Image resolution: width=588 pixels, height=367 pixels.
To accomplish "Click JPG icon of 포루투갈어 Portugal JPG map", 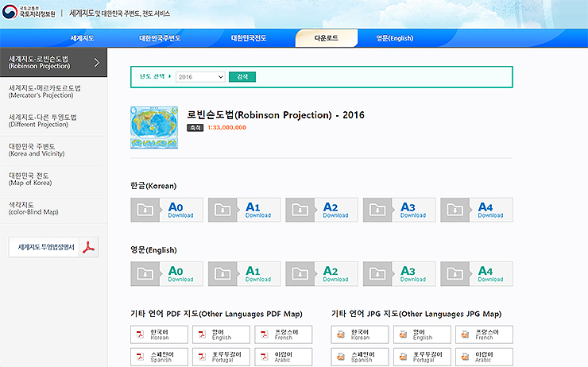I will coord(403,357).
